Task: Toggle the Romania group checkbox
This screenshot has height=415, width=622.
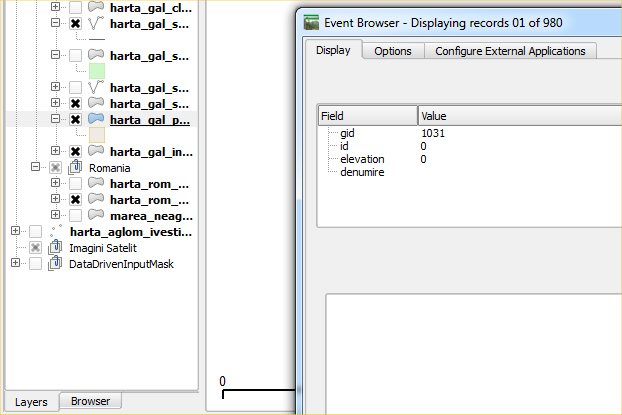Action: pos(55,167)
